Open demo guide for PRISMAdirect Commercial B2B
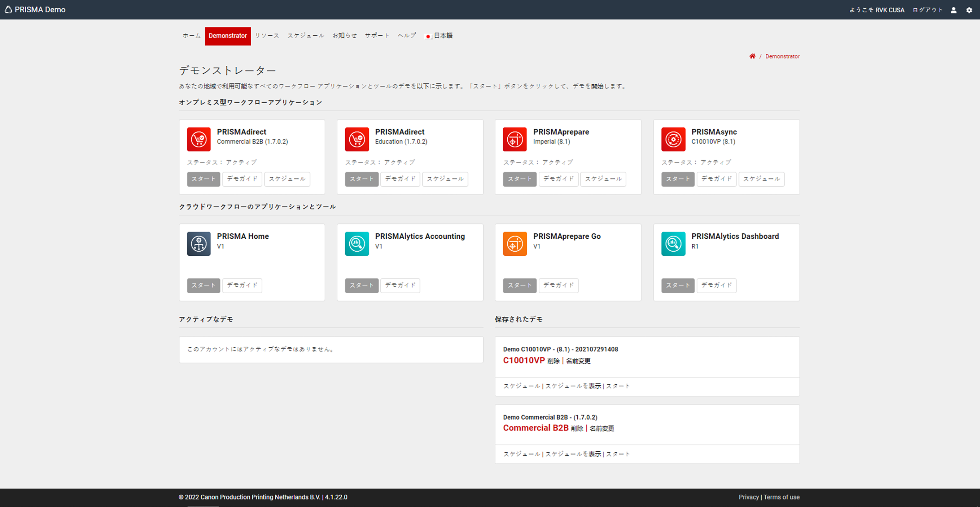The width and height of the screenshot is (980, 507). pos(242,179)
